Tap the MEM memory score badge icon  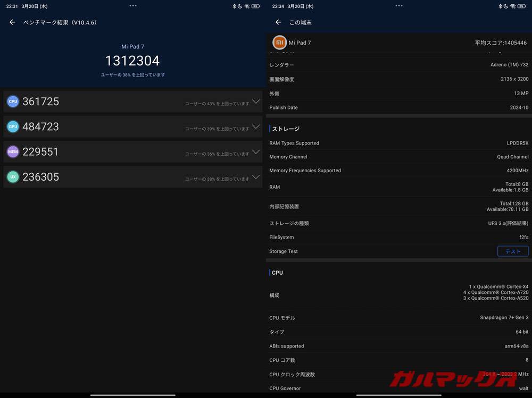click(x=13, y=152)
